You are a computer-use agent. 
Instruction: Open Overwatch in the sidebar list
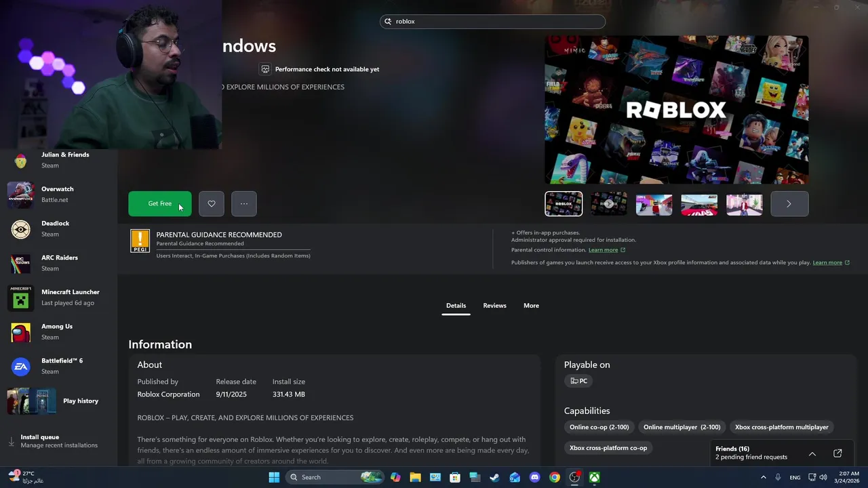pyautogui.click(x=58, y=195)
